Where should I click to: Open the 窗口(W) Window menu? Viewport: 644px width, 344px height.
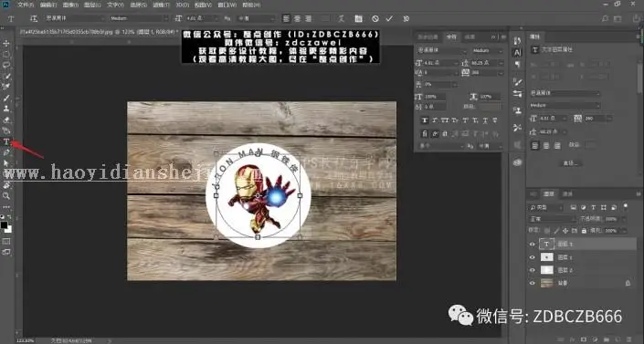coord(227,5)
